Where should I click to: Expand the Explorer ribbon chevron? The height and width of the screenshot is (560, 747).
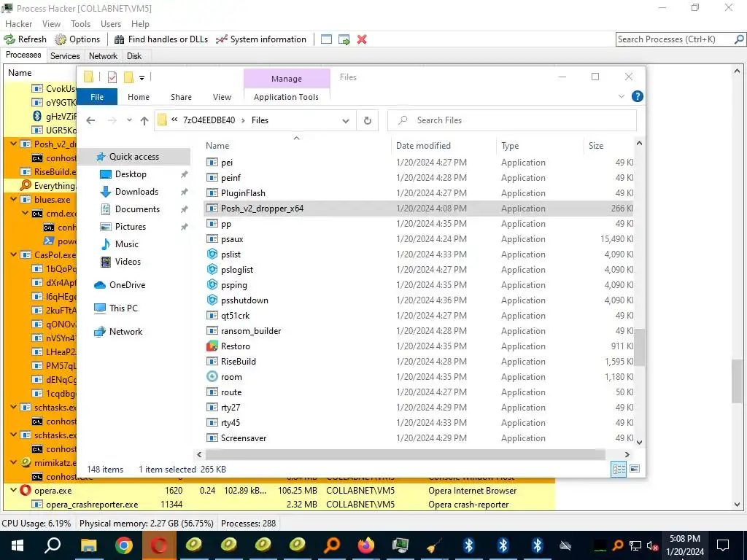tap(622, 97)
